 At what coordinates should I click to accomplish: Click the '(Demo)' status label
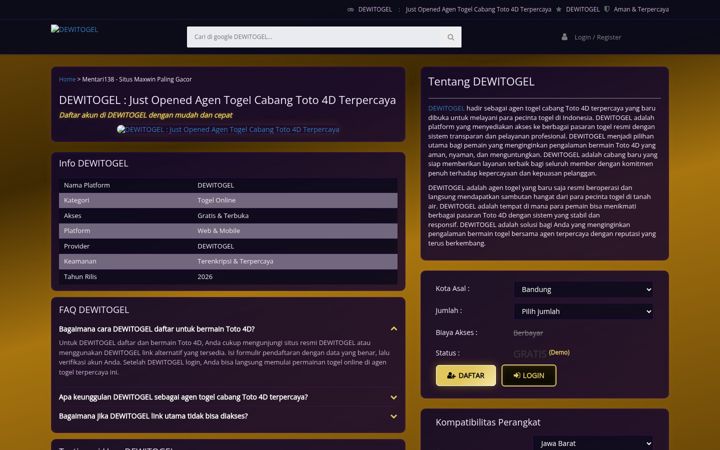tap(559, 352)
